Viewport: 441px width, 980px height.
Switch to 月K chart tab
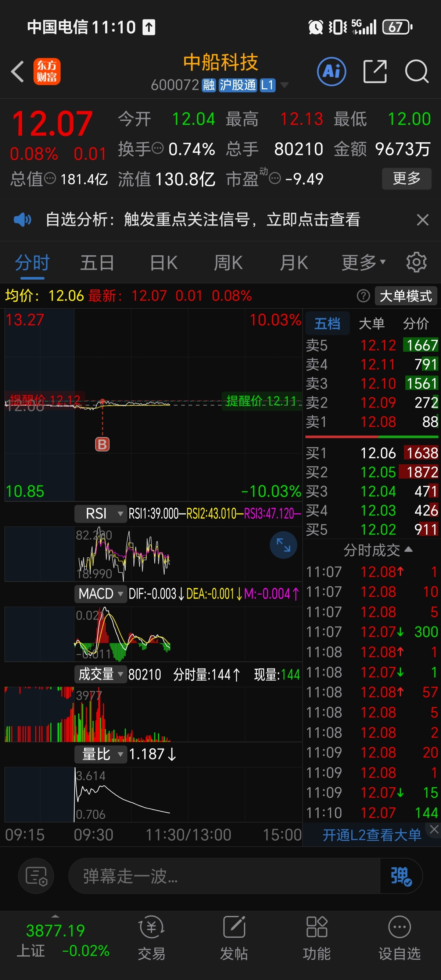pos(293,262)
